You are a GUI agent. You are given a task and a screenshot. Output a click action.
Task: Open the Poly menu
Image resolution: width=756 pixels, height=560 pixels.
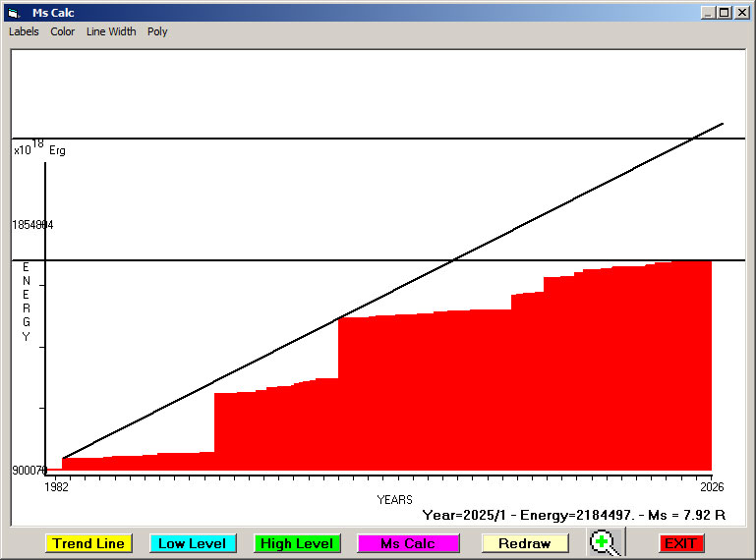click(x=157, y=31)
